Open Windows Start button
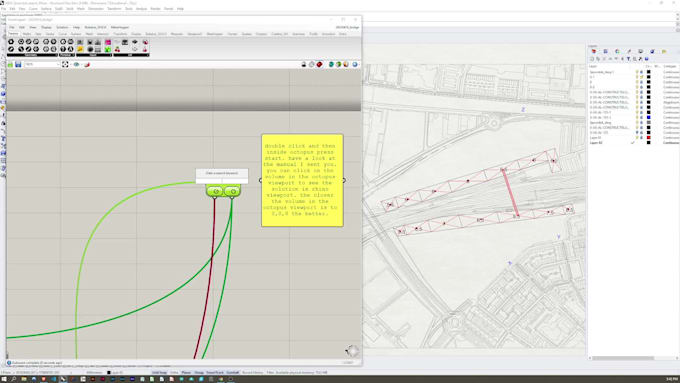The height and width of the screenshot is (383, 680). (x=4, y=379)
